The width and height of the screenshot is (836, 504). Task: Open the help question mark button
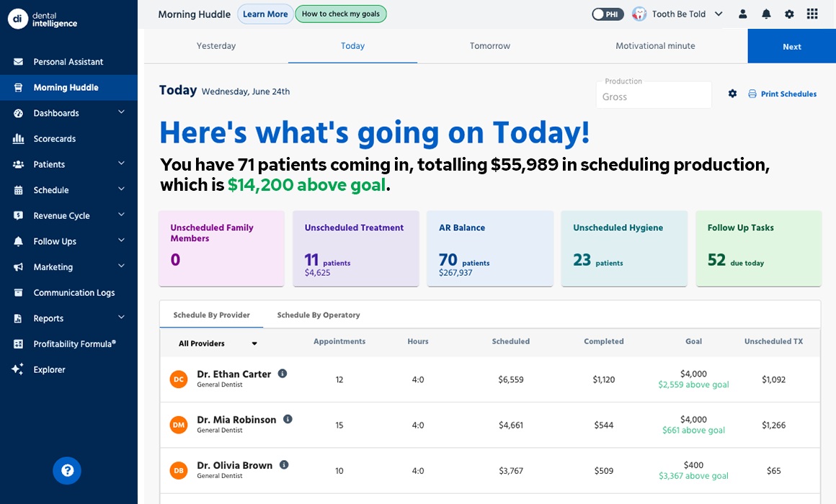(67, 470)
